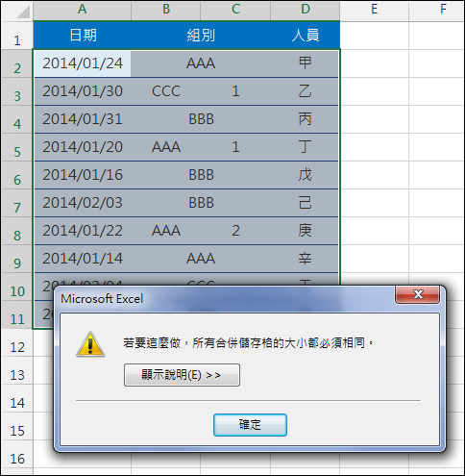Viewport: 465px width, 476px height.
Task: Select row 15 header
Action: (17, 426)
